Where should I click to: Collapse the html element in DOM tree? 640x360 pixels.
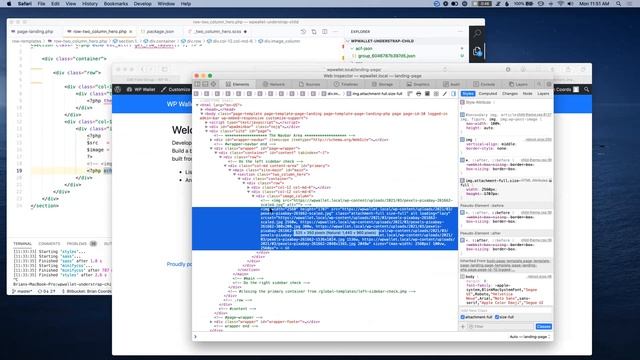[x=197, y=105]
